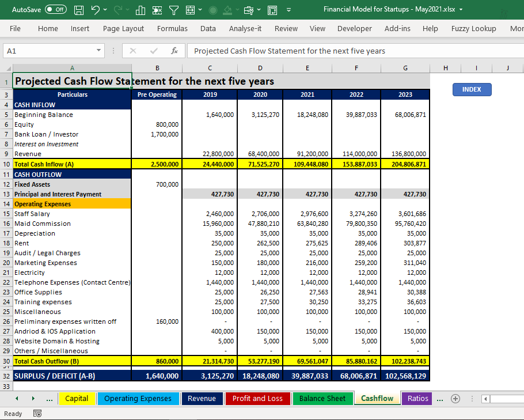Open the Profit and Loss sheet
The height and width of the screenshot is (420, 524).
[x=257, y=399]
